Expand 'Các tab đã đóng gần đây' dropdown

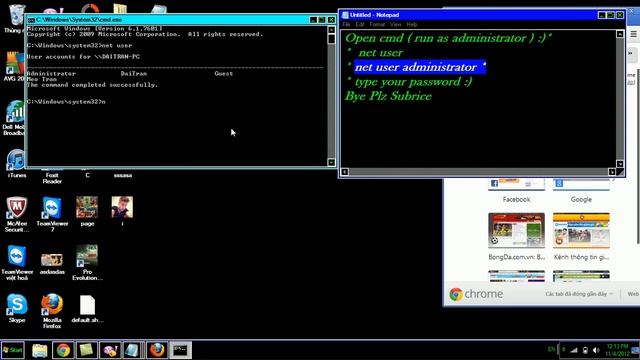pyautogui.click(x=579, y=294)
